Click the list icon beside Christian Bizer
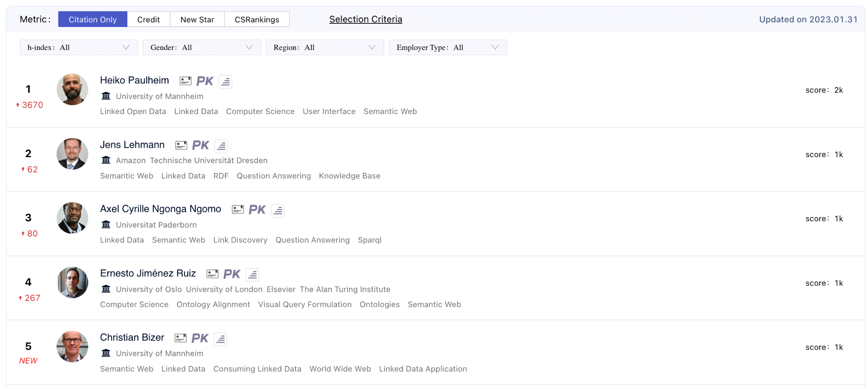Image resolution: width=868 pixels, height=388 pixels. [221, 339]
